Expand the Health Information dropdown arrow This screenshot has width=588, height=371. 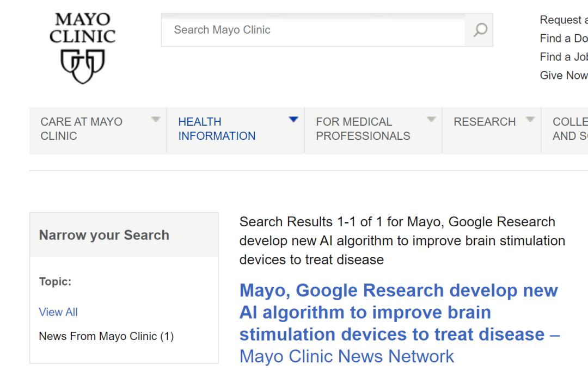coord(293,119)
